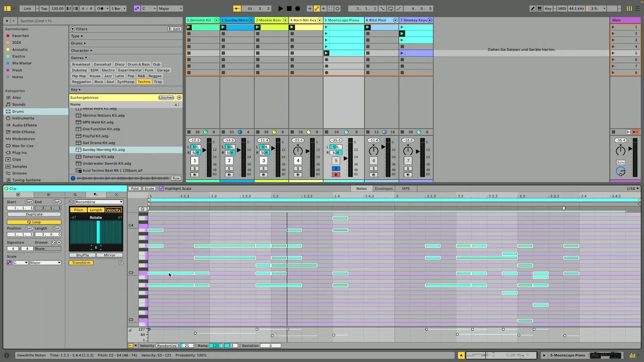Toggle the Highlight Scale checkbox
This screenshot has height=362, width=644.
[161, 189]
